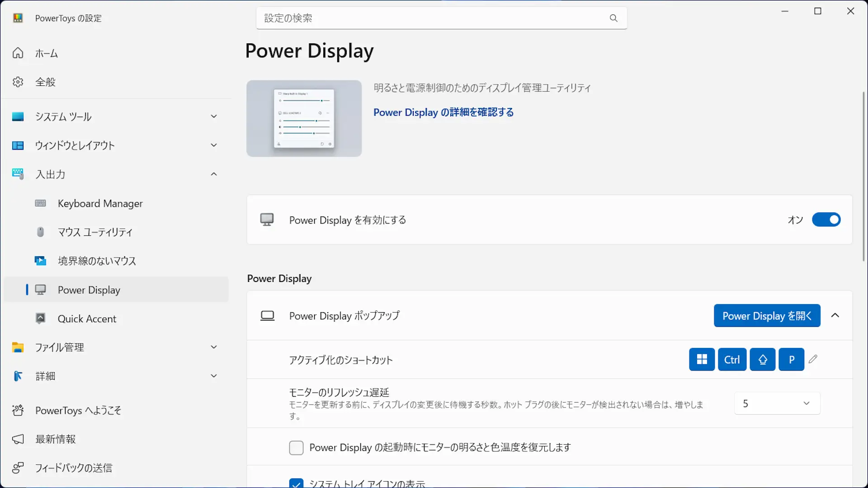Click the マウス ユーティリティ mouse icon
Screen dimensions: 868x488
coord(40,232)
